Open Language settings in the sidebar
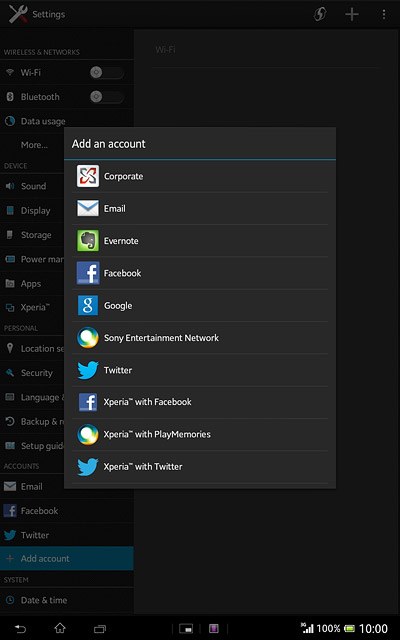The width and height of the screenshot is (400, 640). coord(32,398)
